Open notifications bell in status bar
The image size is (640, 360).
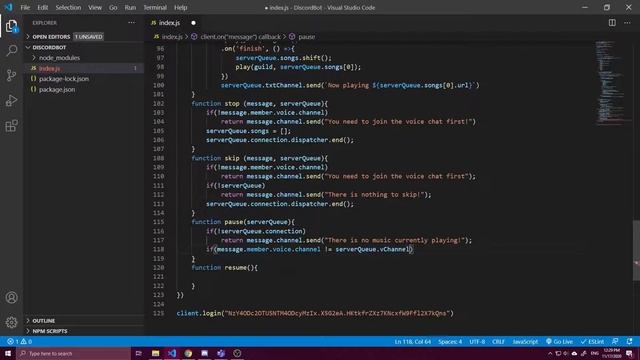point(629,342)
